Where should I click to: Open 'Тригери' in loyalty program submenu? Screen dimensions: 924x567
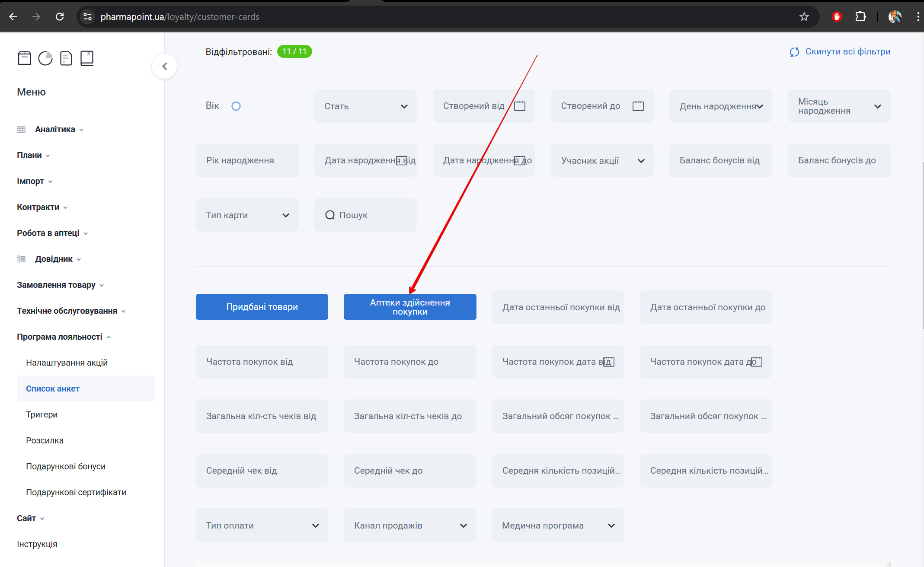click(x=42, y=414)
